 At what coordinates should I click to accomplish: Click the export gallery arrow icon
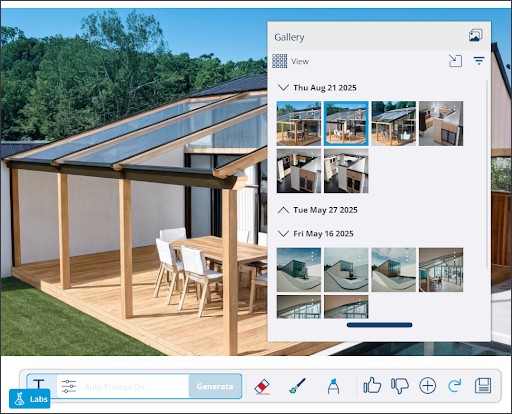pyautogui.click(x=455, y=61)
